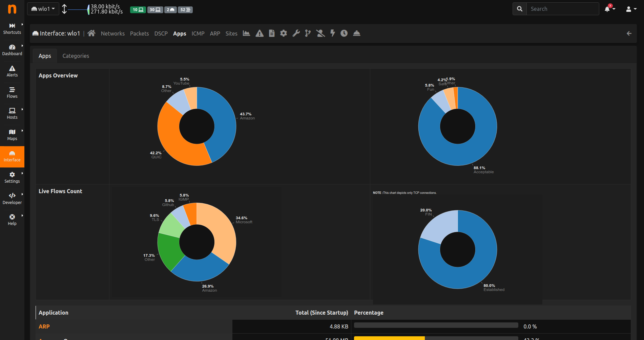Click the bell service icon in toolbar
The height and width of the screenshot is (340, 644).
click(x=357, y=33)
